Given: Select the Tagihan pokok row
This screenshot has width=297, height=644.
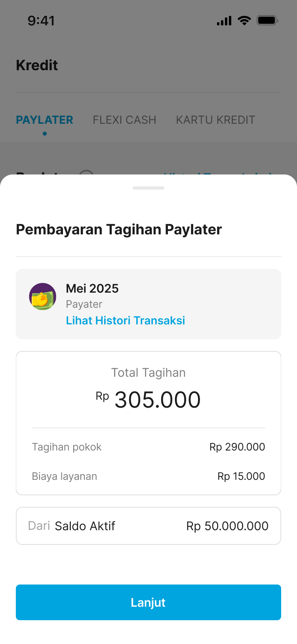Looking at the screenshot, I should coord(148,447).
